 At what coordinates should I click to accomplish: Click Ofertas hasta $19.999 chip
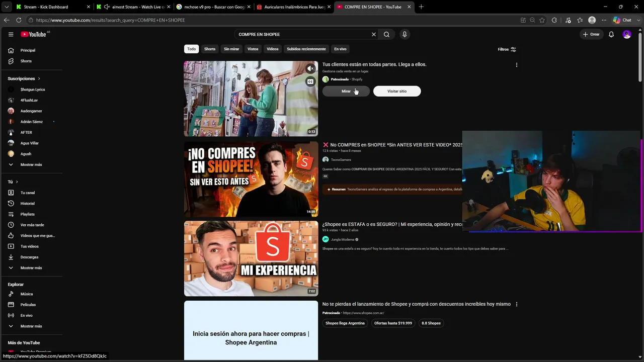393,323
